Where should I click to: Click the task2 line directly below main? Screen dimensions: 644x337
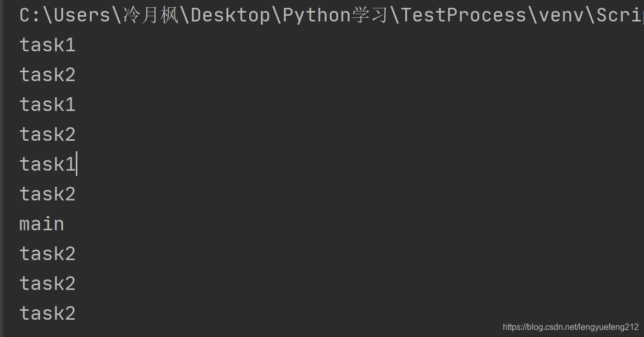click(48, 254)
